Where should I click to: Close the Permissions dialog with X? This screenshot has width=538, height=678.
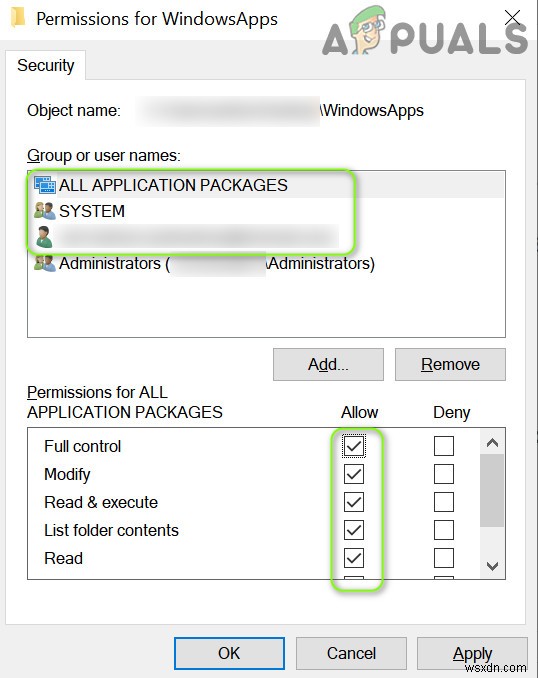pyautogui.click(x=512, y=18)
